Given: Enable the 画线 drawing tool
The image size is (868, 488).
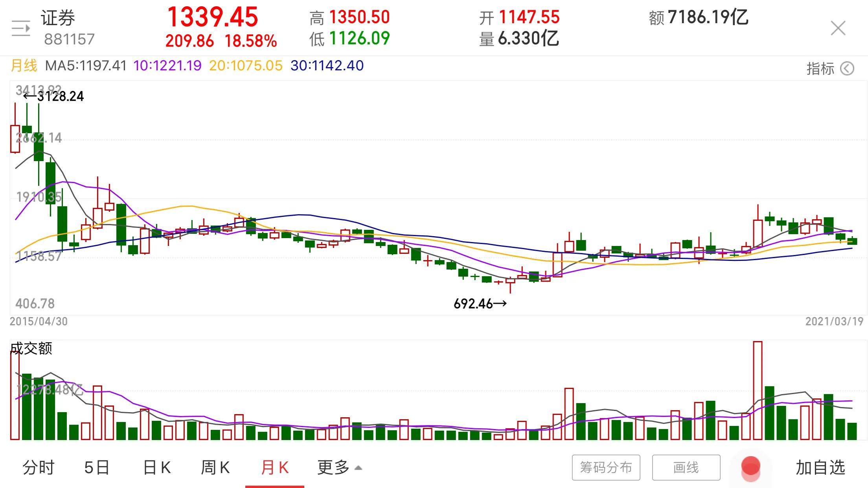Looking at the screenshot, I should (x=686, y=468).
